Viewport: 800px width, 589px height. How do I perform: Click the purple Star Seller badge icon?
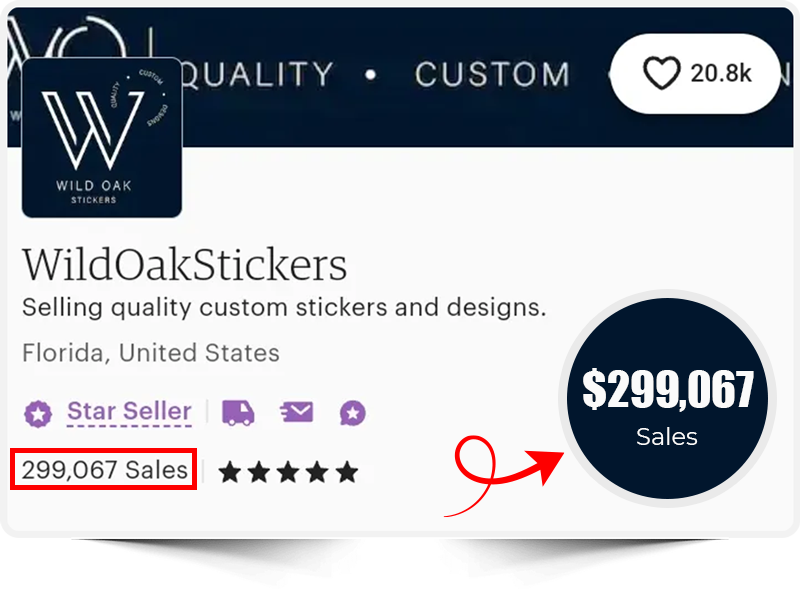[x=38, y=413]
